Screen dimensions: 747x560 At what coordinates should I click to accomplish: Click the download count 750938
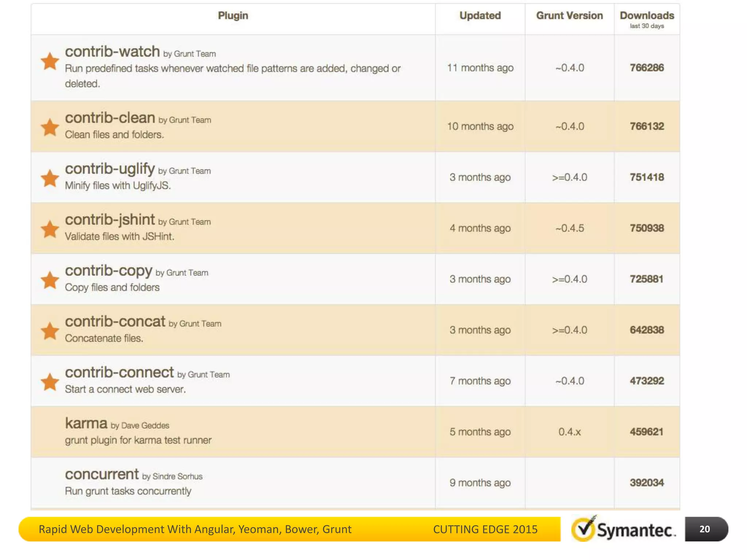click(647, 228)
